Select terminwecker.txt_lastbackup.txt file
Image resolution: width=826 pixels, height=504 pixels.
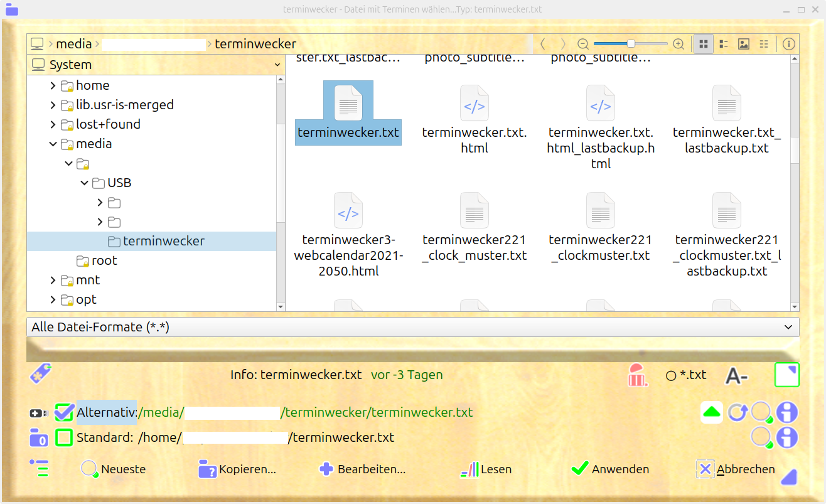(727, 119)
